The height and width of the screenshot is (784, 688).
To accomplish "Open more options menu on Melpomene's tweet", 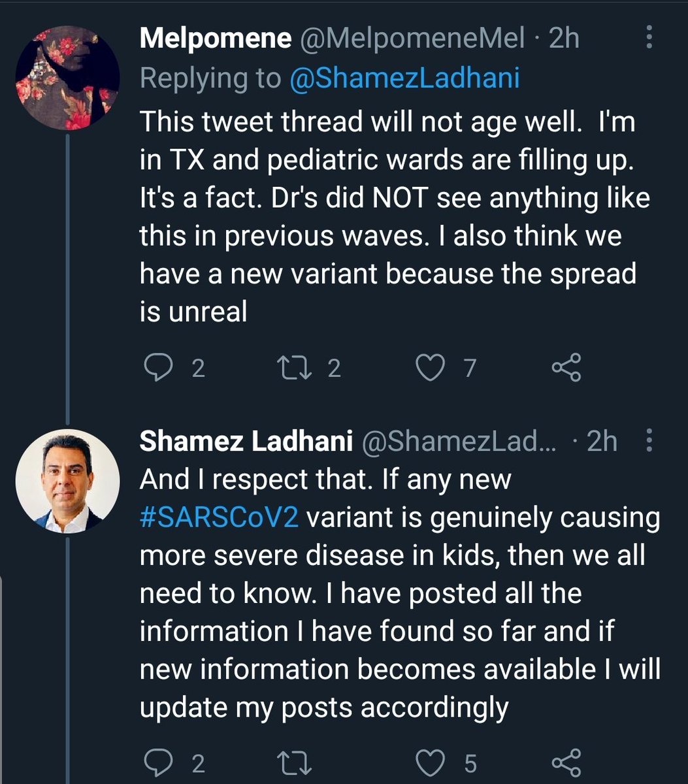I will point(649,39).
